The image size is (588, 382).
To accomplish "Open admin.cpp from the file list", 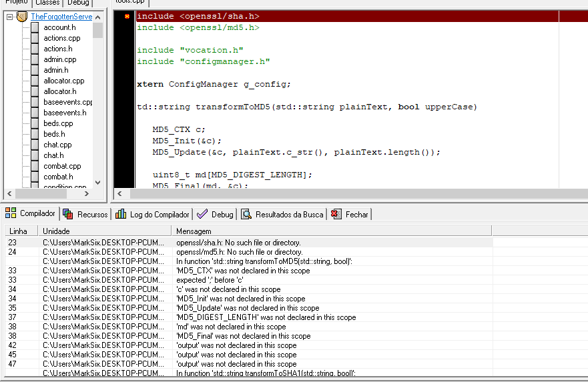I will (60, 59).
